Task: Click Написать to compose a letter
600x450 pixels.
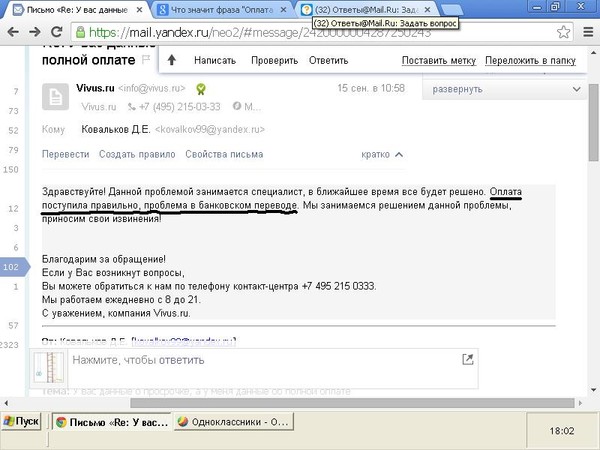Action: pyautogui.click(x=215, y=60)
